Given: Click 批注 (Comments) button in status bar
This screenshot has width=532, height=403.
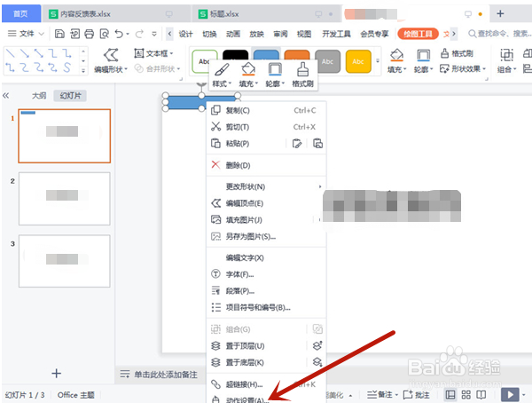Looking at the screenshot, I should tap(417, 395).
